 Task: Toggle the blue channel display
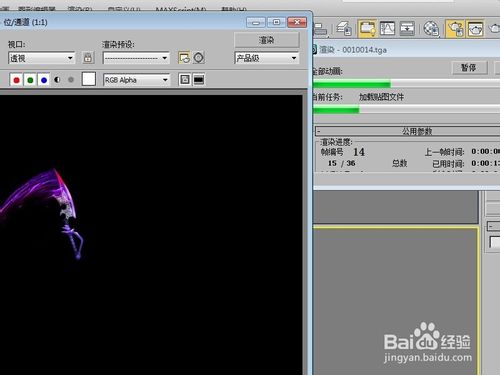tap(44, 80)
